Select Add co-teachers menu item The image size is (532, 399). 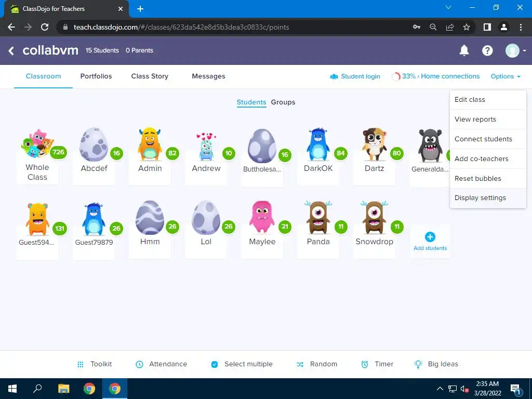[x=487, y=159]
